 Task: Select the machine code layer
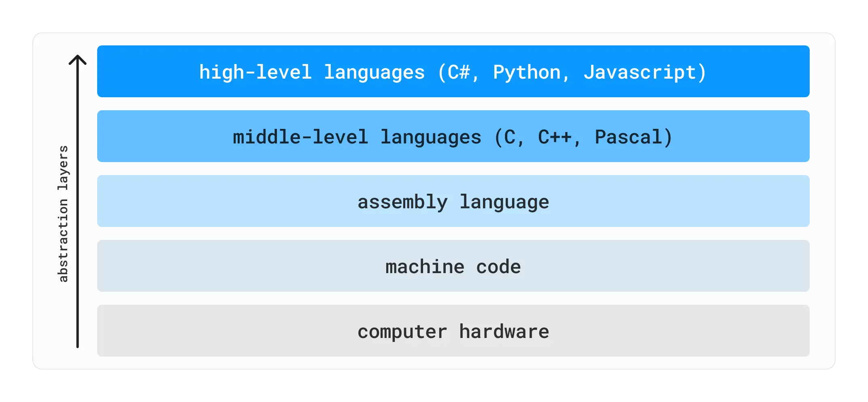click(453, 266)
